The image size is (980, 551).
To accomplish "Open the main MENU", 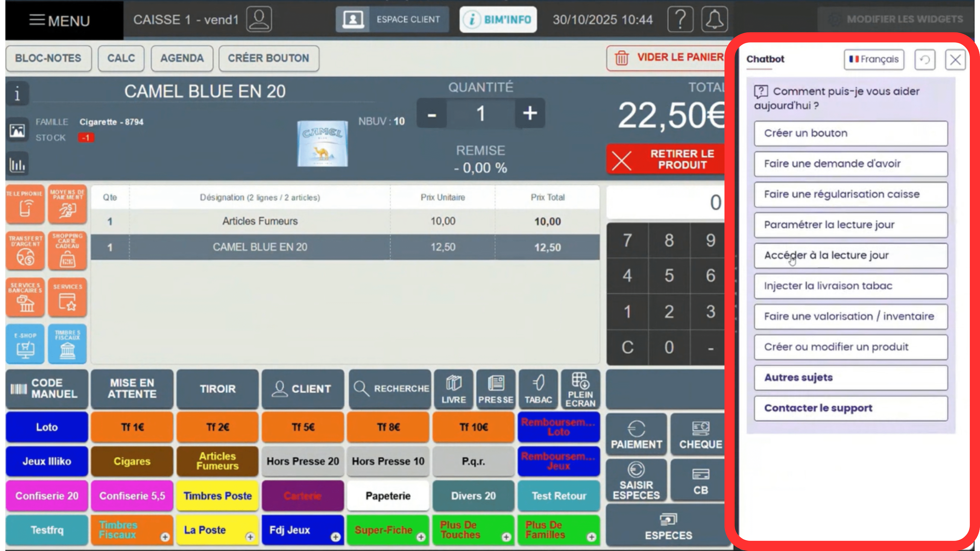I will coord(60,20).
